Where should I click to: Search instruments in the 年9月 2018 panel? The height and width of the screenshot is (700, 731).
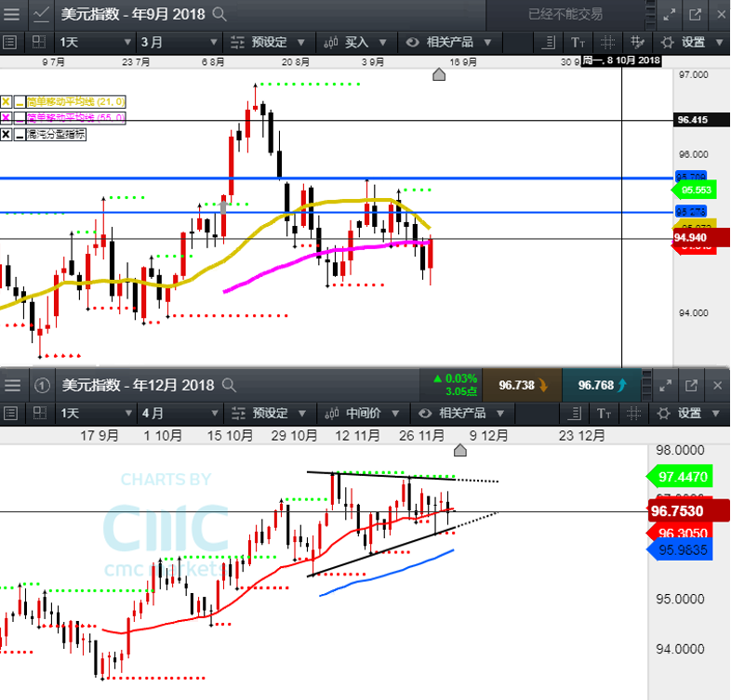219,15
